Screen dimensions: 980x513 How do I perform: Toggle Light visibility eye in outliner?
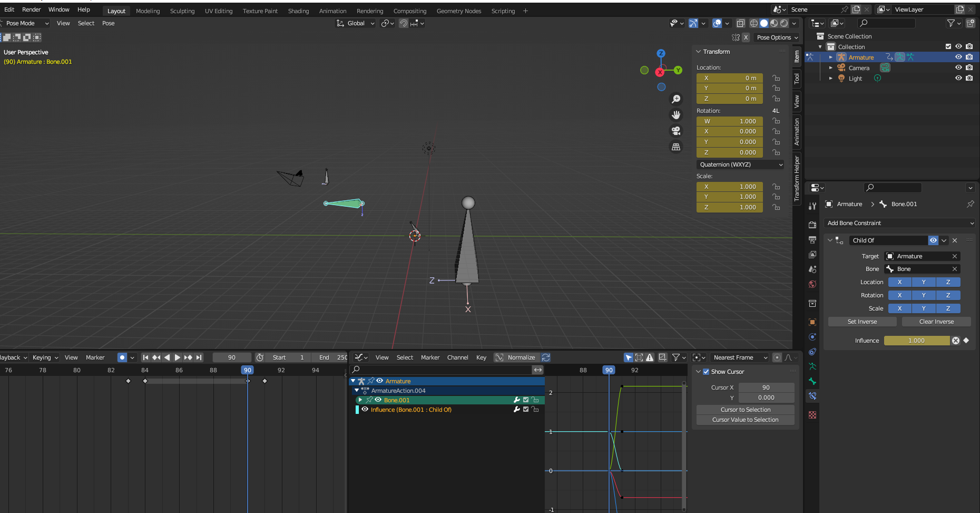(958, 78)
